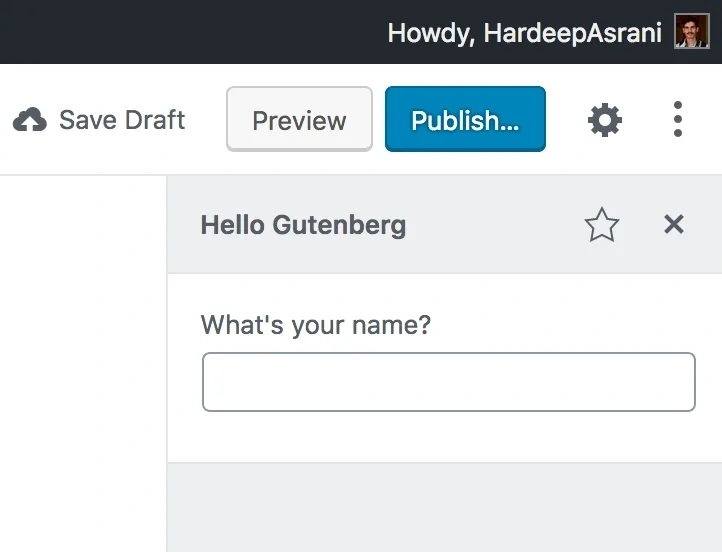Click the cloud upload Save Draft icon
The image size is (722, 552).
pos(30,121)
